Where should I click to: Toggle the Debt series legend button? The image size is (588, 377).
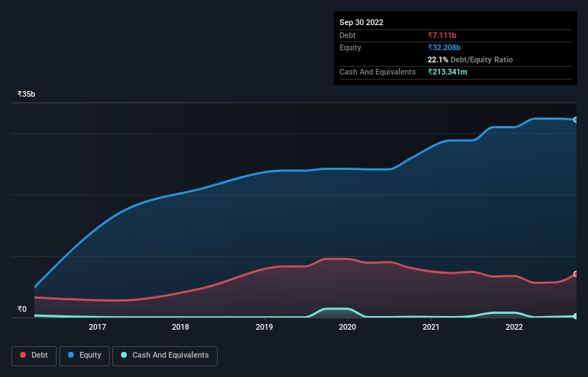click(x=34, y=355)
